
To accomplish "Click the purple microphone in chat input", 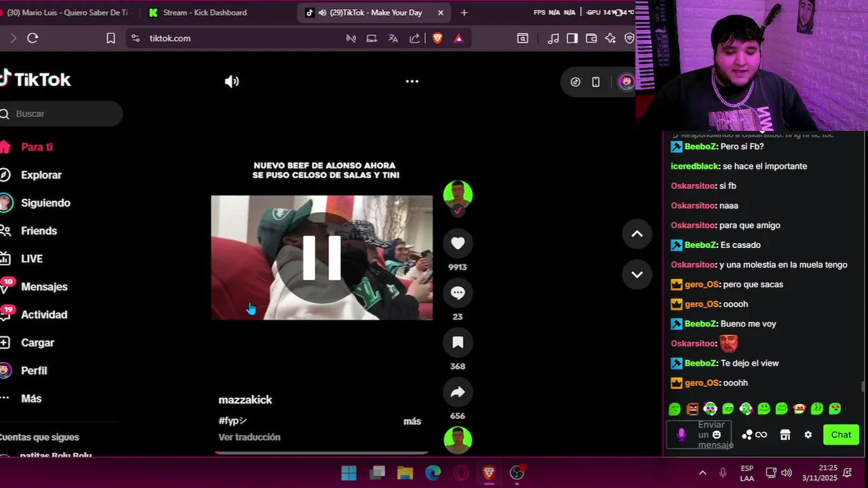I will [682, 435].
